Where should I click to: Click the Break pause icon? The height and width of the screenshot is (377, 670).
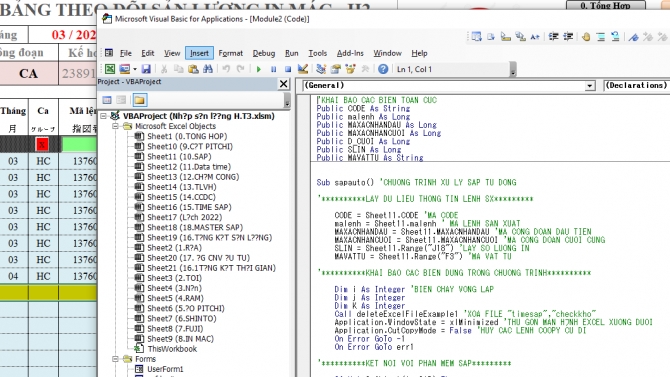click(273, 69)
